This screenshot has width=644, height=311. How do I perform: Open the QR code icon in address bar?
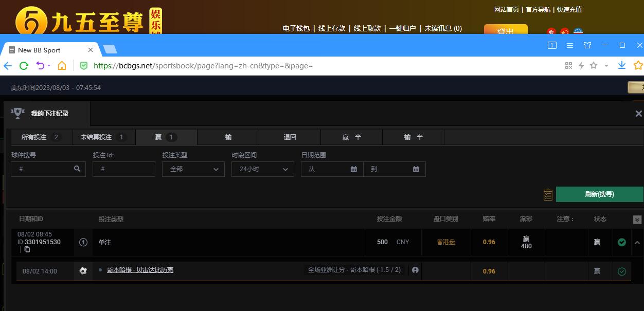[568, 65]
